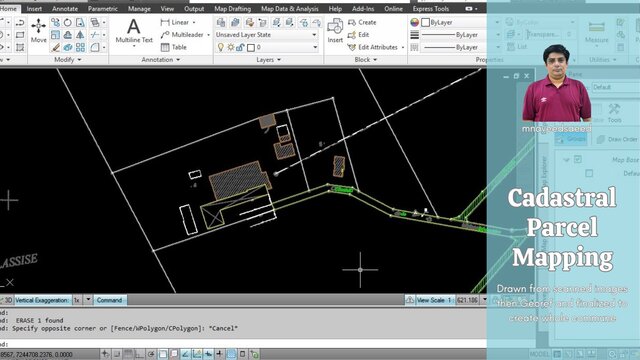The image size is (640, 360).
Task: Toggle Grid display in status bar
Action: click(128, 354)
